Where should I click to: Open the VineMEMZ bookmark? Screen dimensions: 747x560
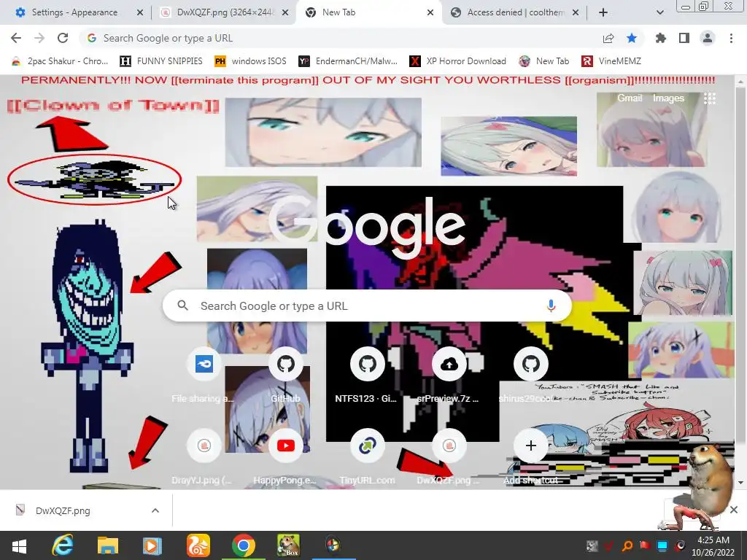pyautogui.click(x=611, y=61)
